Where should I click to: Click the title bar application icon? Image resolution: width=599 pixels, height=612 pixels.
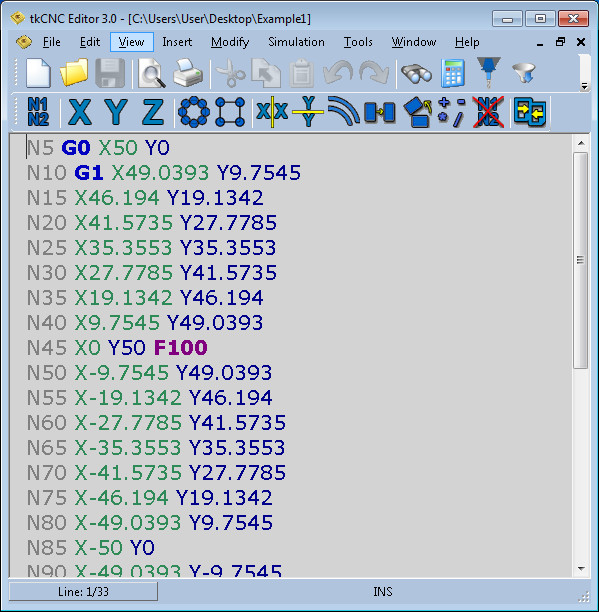(18, 18)
